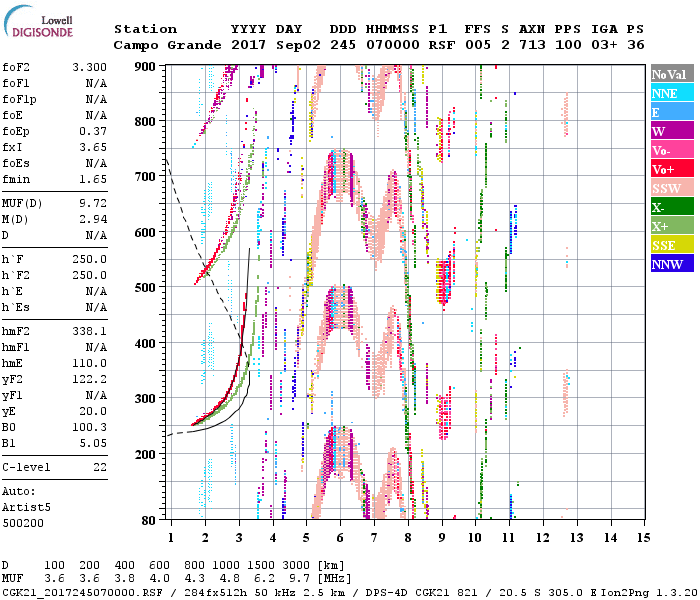
Task: Click the Artist5 autoscaler label
Action: coord(26,508)
